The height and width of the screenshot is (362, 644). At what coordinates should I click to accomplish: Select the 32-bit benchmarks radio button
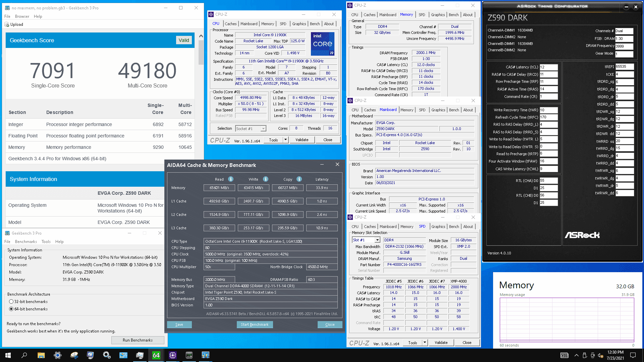point(11,302)
